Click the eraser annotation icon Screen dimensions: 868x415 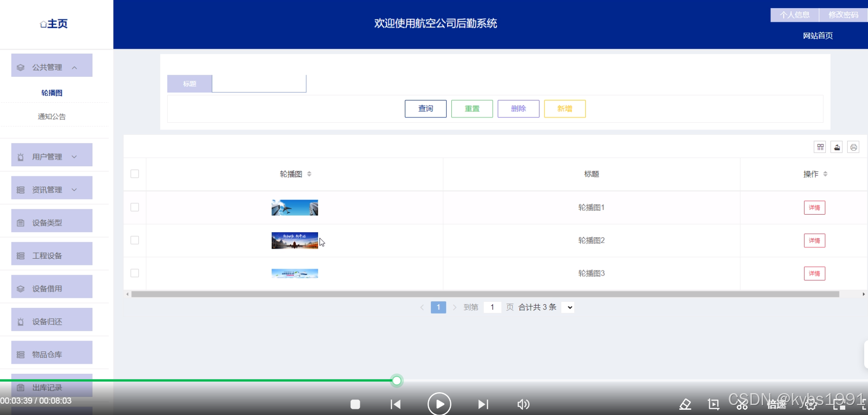click(685, 404)
